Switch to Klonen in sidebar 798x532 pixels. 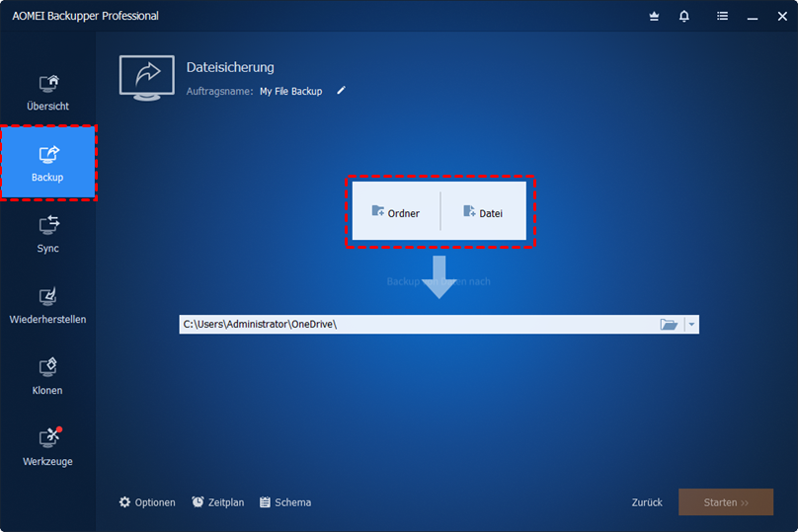[x=47, y=376]
